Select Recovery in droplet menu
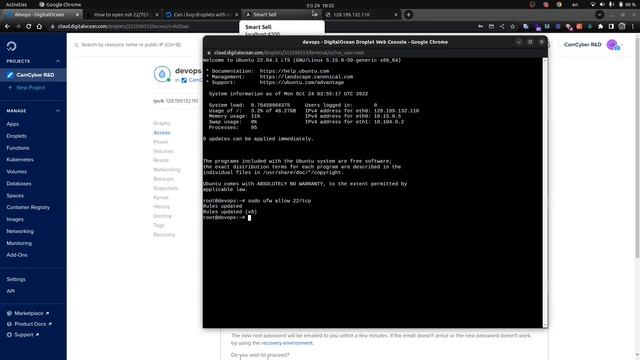Screen dimensions: 640x360 pos(164,235)
